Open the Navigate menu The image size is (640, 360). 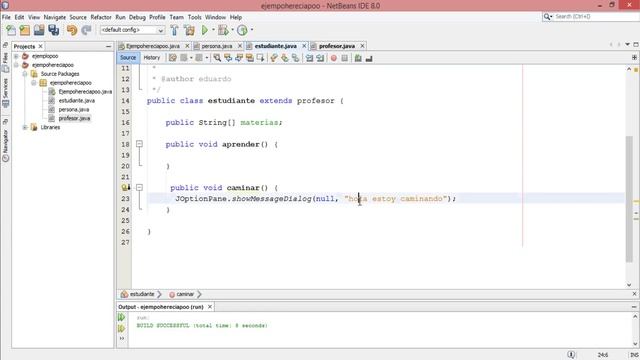(x=55, y=17)
